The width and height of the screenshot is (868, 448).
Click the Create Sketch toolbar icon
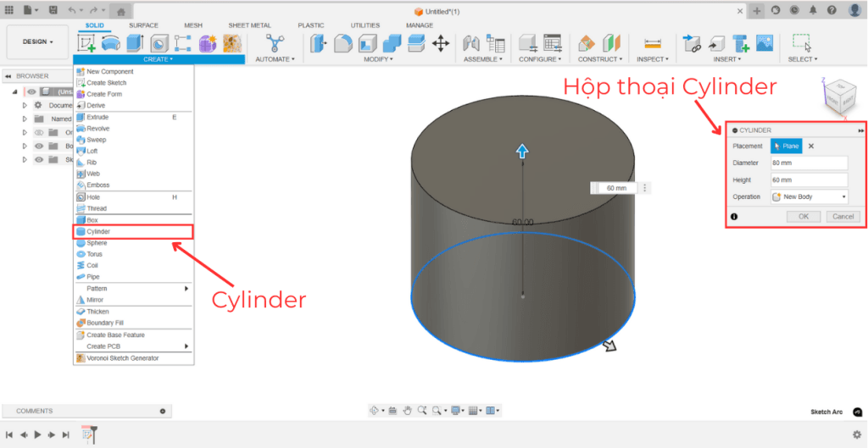point(86,42)
